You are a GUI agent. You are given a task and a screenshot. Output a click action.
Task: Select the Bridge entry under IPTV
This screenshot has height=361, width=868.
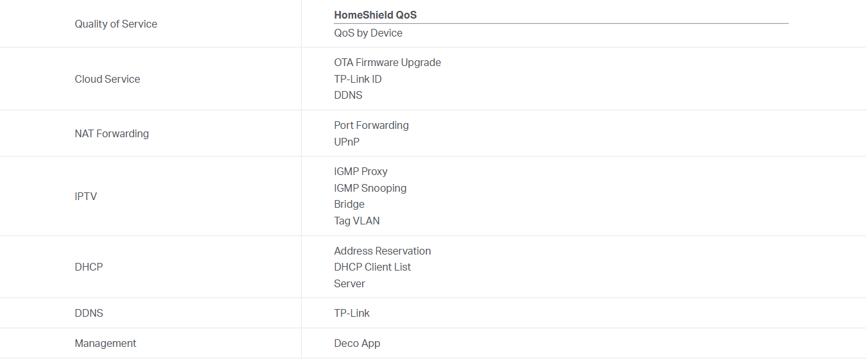click(x=349, y=204)
